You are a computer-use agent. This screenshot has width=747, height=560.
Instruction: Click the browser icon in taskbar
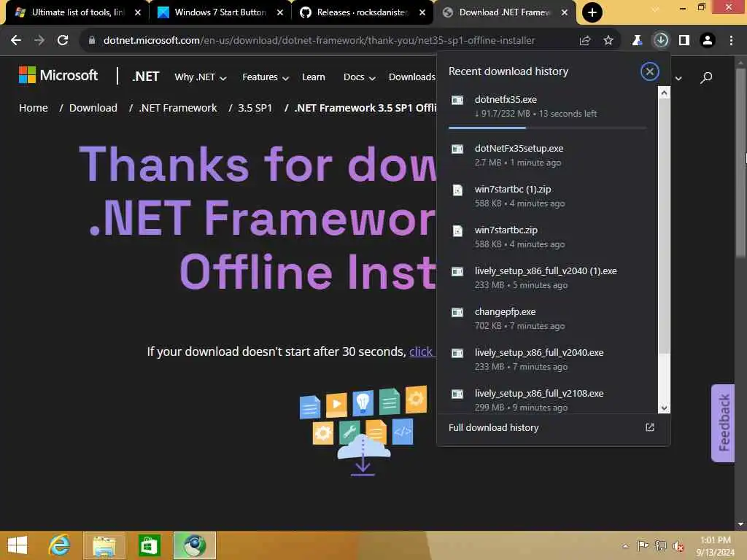[x=194, y=545]
